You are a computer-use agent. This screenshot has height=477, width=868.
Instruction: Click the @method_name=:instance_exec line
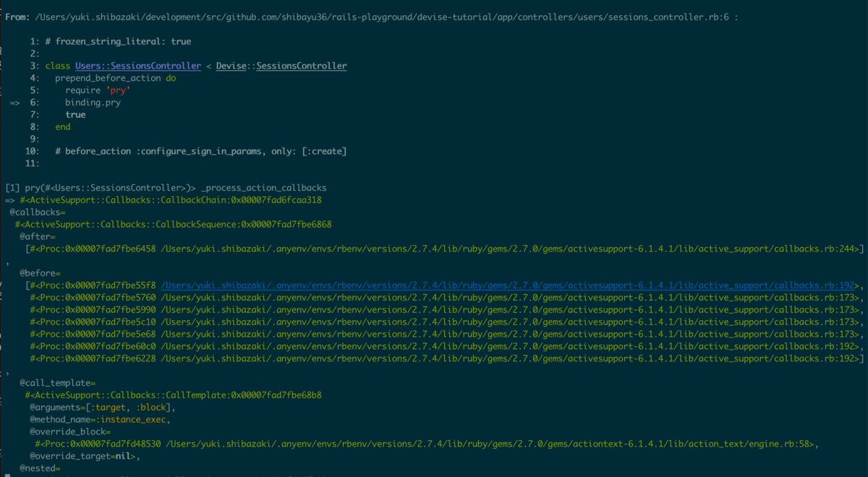(100, 420)
